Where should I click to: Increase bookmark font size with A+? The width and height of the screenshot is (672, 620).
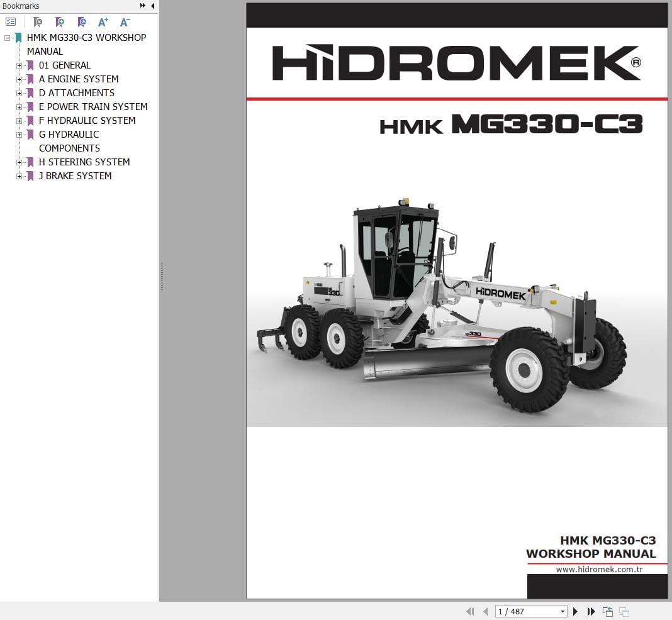coord(103,22)
